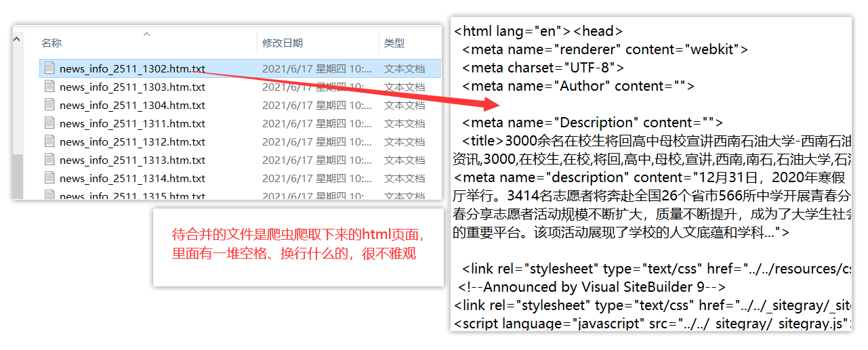Select file news_info_2511_1314.htm.txt
The width and height of the screenshot is (868, 350).
coord(132,178)
